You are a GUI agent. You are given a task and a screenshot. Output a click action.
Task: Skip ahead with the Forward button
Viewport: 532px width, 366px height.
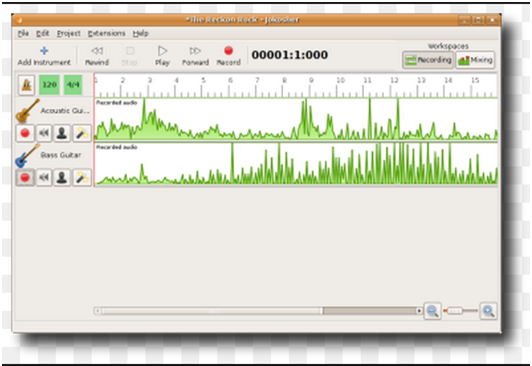coord(195,56)
